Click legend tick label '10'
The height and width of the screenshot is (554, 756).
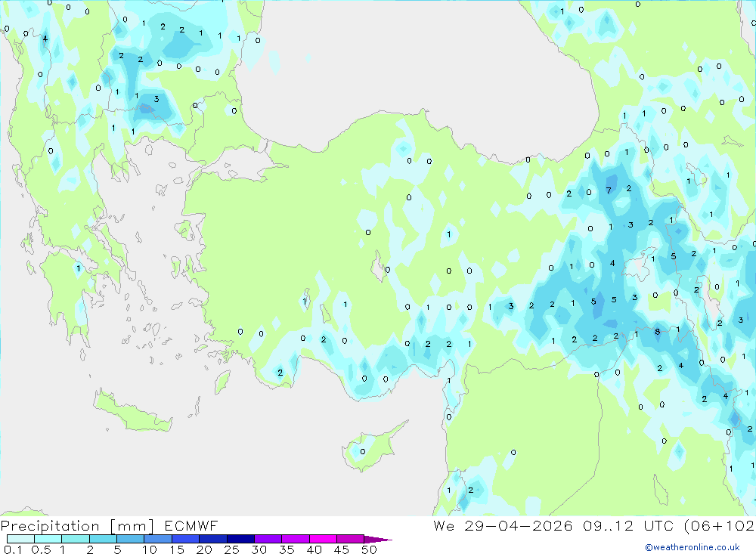[x=149, y=549]
